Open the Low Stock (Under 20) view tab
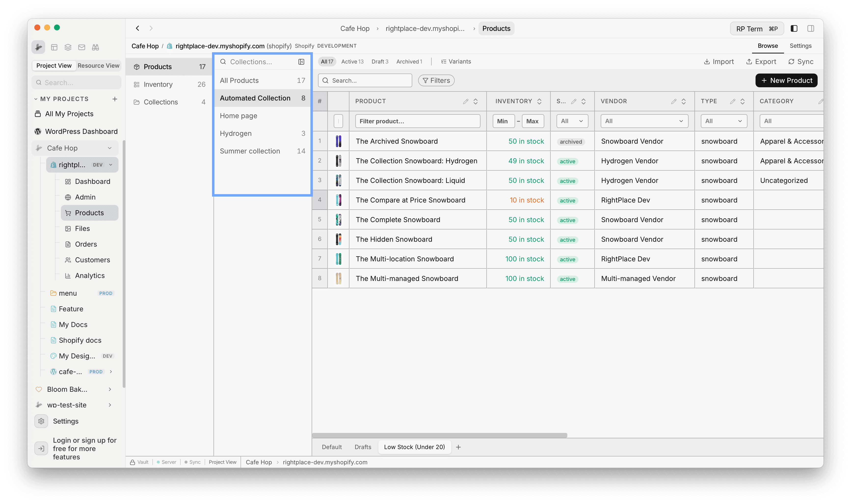This screenshot has width=851, height=504. tap(414, 447)
